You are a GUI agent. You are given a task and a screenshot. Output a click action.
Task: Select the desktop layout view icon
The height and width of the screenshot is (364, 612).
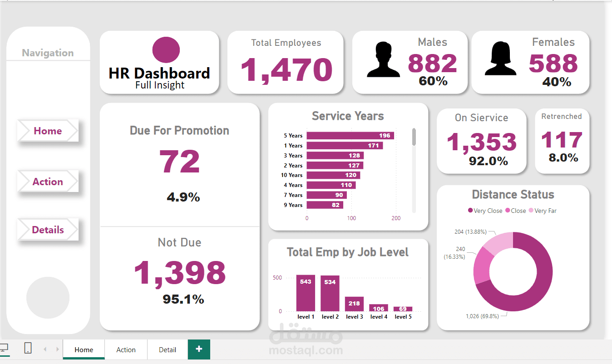click(x=4, y=348)
